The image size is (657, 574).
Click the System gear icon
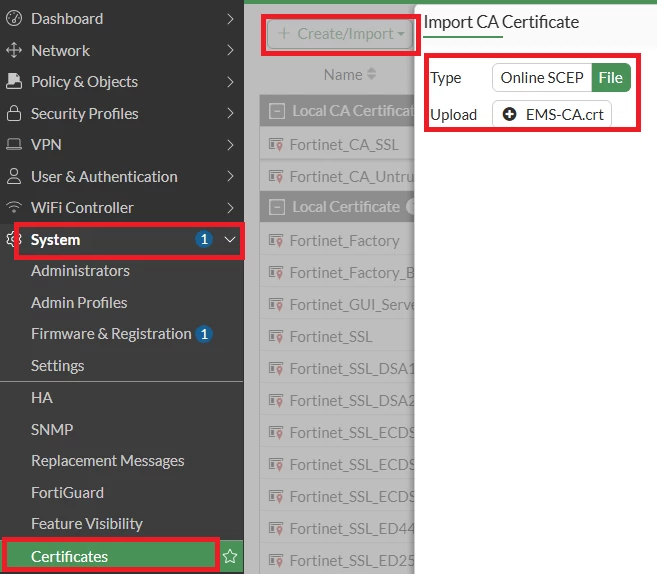[14, 239]
